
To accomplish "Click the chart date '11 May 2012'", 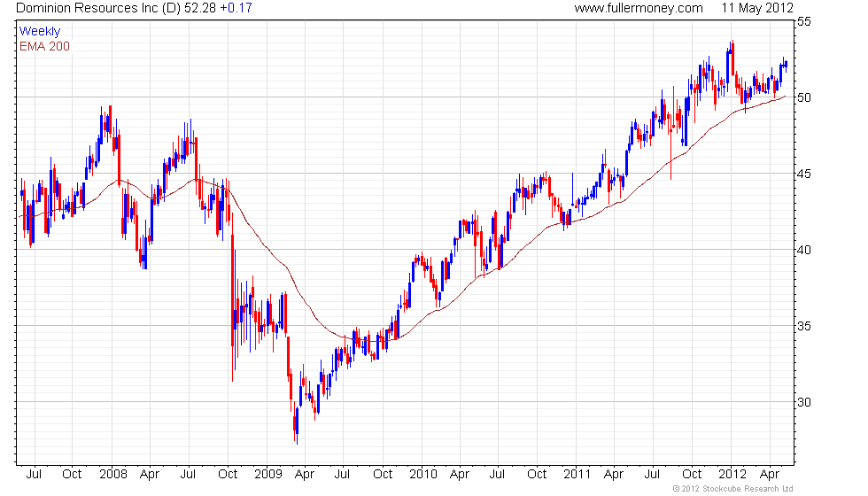I will coord(757,8).
